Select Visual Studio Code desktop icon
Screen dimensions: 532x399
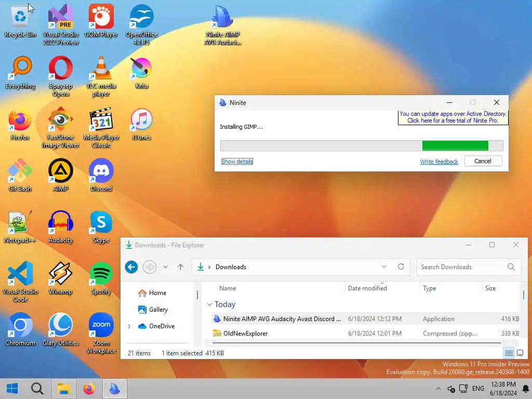tap(20, 282)
